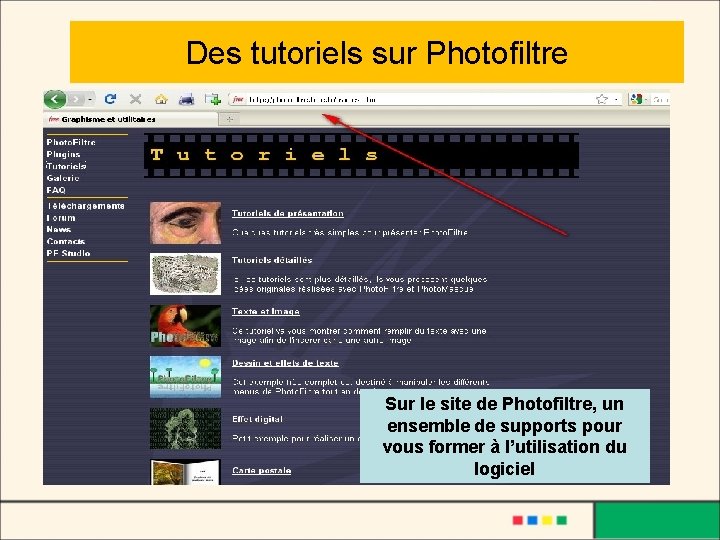The image size is (720, 540).
Task: Open the navigation history dropdown arrow
Action: [x=90, y=99]
